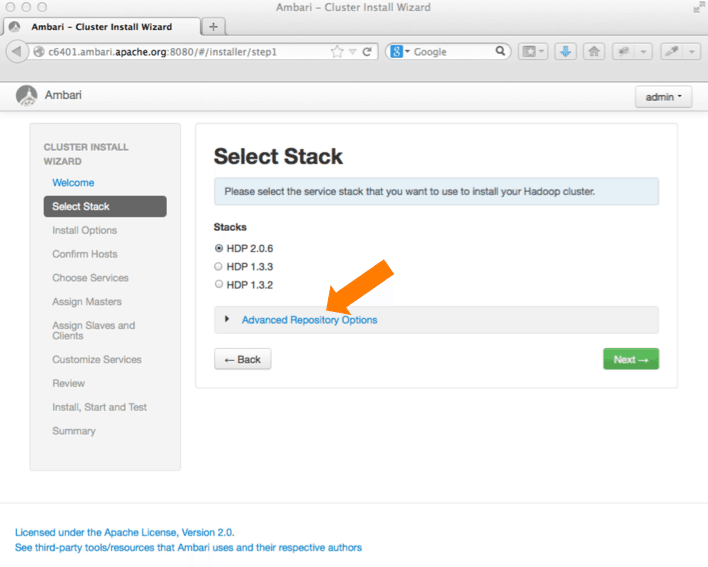Open the admin user dropdown
Screen dimensions: 708x567
(x=663, y=97)
